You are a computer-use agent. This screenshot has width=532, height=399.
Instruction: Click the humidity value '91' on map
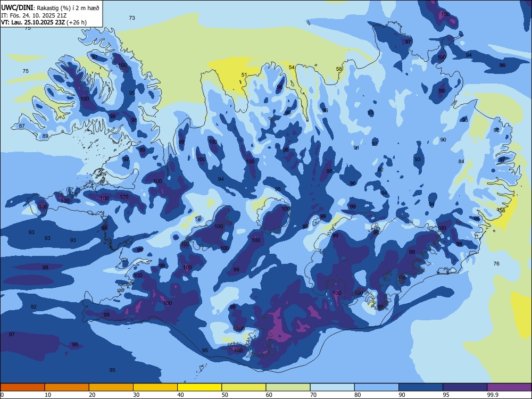(x=356, y=147)
